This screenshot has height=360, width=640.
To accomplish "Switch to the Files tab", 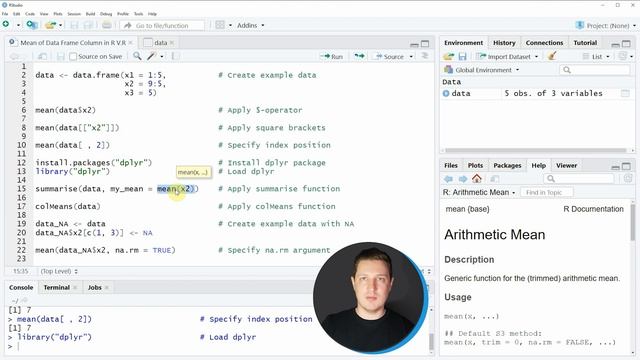I will [x=451, y=165].
